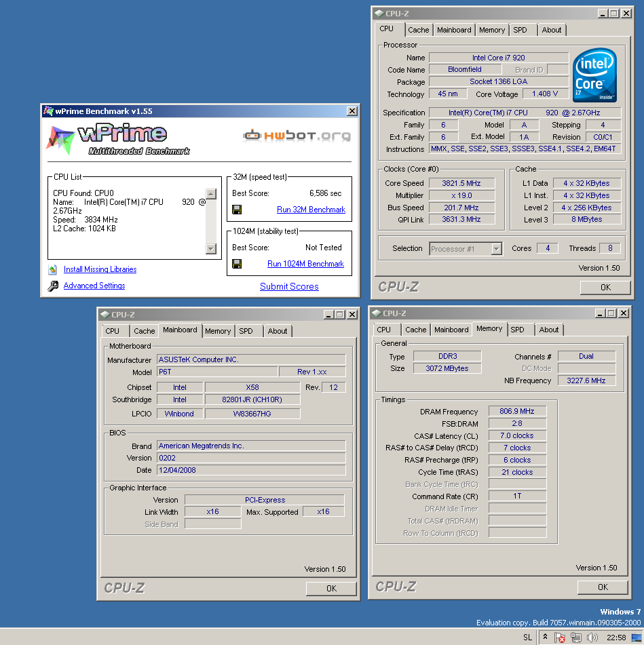Viewport: 644px width, 645px height.
Task: Open Install Missing Libraries link
Action: pyautogui.click(x=100, y=269)
